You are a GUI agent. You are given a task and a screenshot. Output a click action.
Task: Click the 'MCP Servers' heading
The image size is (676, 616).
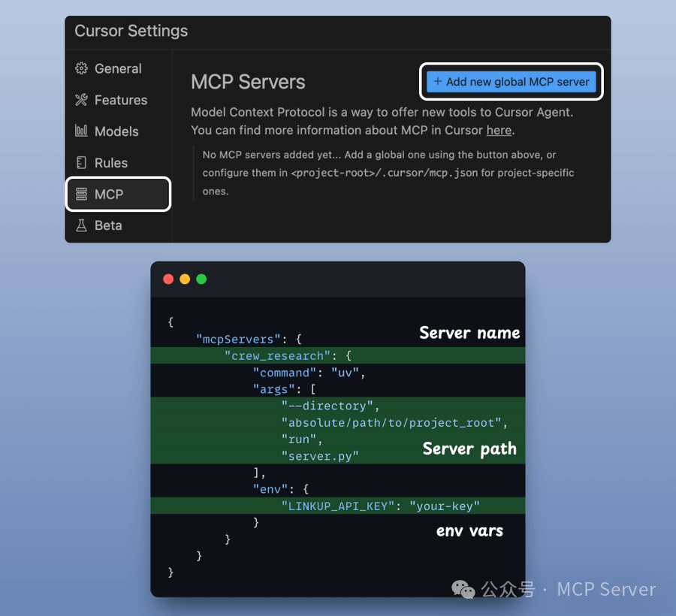248,82
